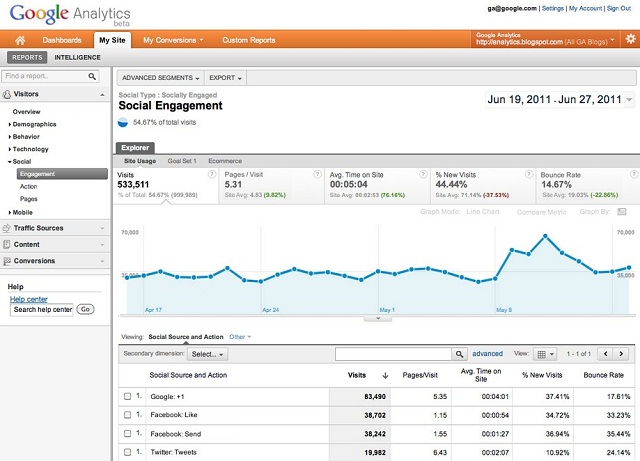Click the Find a report search magnifier
640x461 pixels.
click(x=92, y=76)
